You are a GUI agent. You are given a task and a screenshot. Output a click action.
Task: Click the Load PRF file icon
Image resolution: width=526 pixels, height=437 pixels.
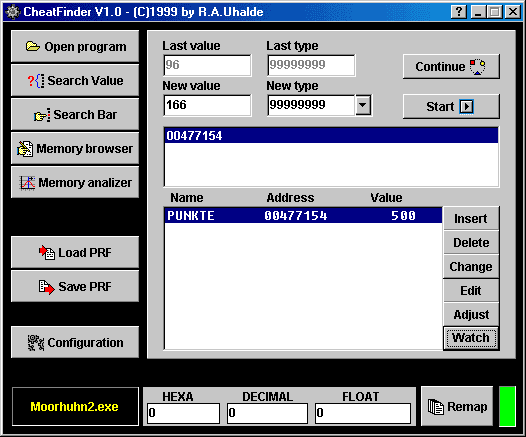[47, 253]
